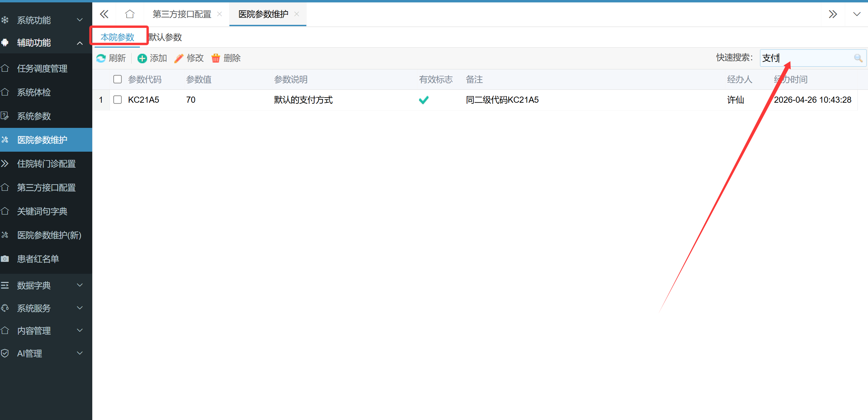Click the pencil edit (修改) icon
Viewport: 868px width, 420px height.
[x=179, y=58]
